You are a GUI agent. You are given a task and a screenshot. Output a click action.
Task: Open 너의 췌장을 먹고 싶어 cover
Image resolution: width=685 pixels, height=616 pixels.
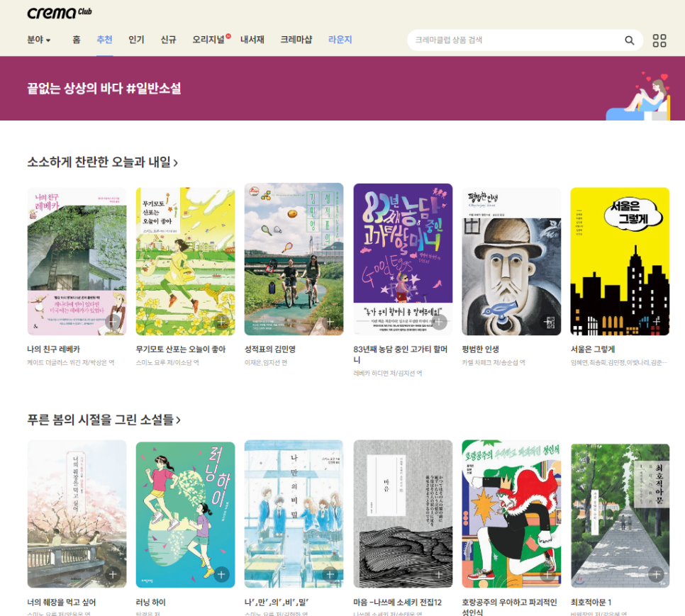pyautogui.click(x=77, y=514)
